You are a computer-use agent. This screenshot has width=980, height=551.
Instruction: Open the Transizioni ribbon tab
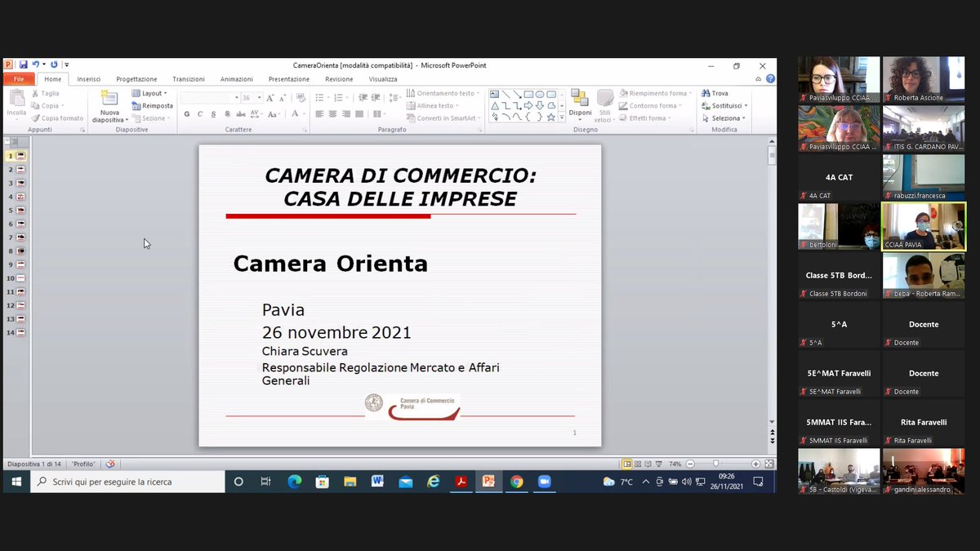(189, 79)
